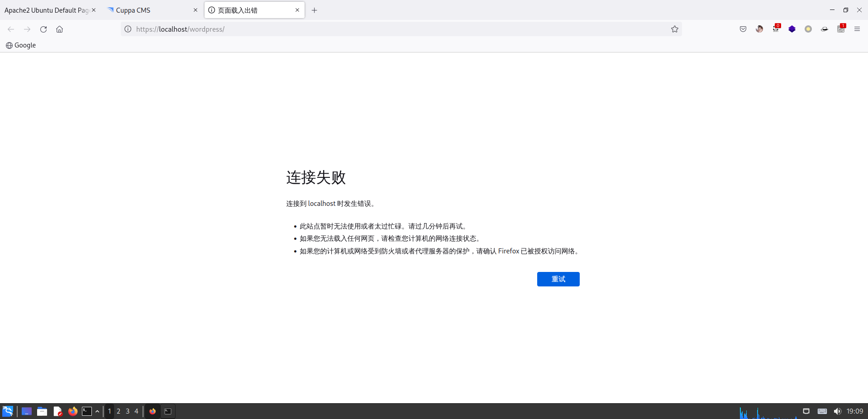Click the 连接失败 heading text
This screenshot has height=419, width=868.
tap(316, 177)
